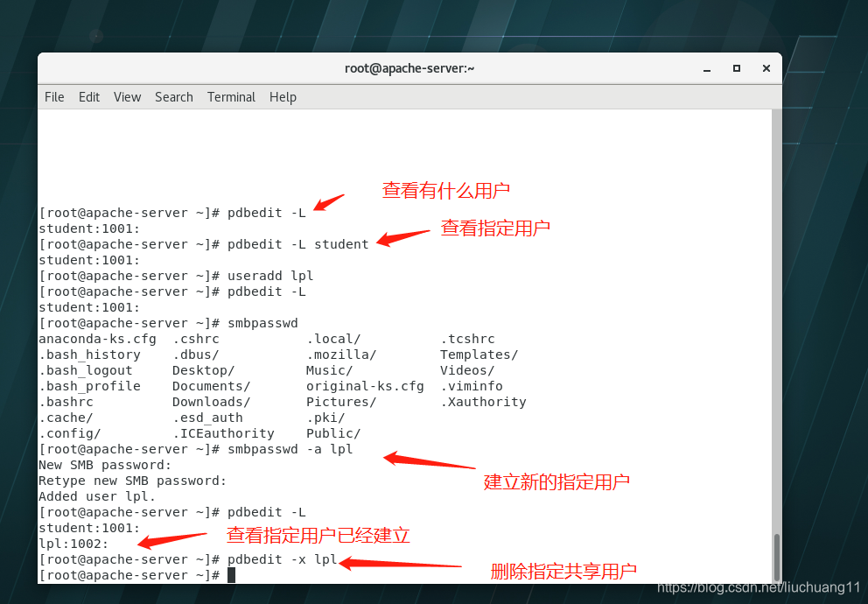The width and height of the screenshot is (868, 604).
Task: Click '.dbus/' in the listing
Action: pos(196,355)
